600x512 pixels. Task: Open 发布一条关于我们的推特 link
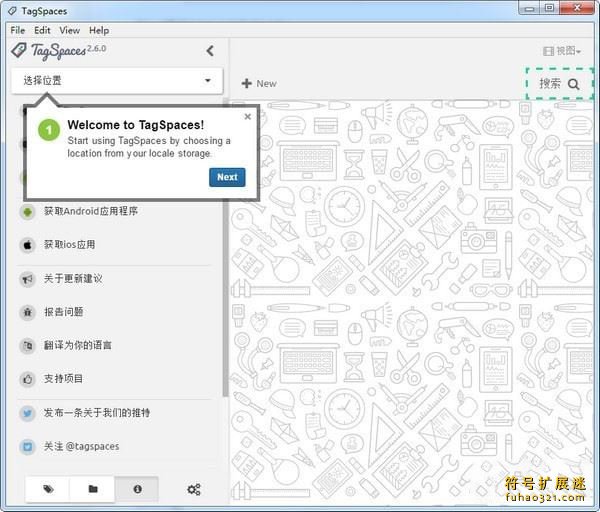[97, 413]
